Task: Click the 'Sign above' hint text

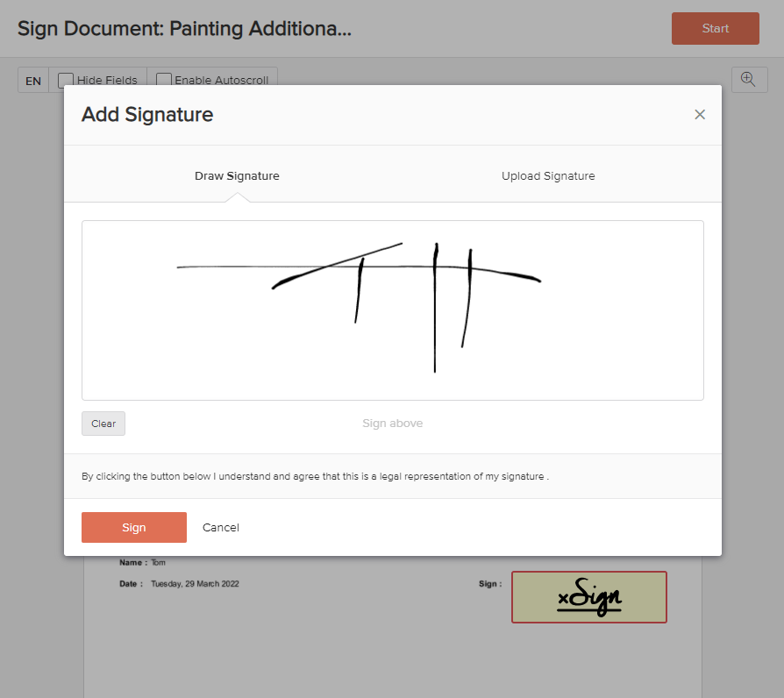Action: pos(393,424)
